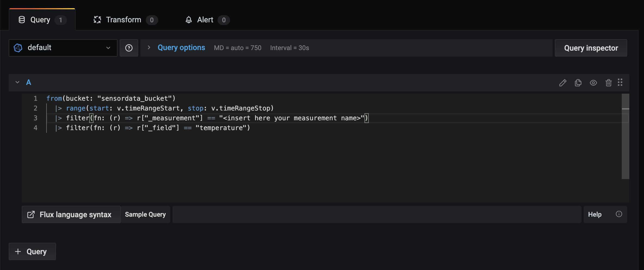Click the info icon beside Help

pyautogui.click(x=619, y=214)
